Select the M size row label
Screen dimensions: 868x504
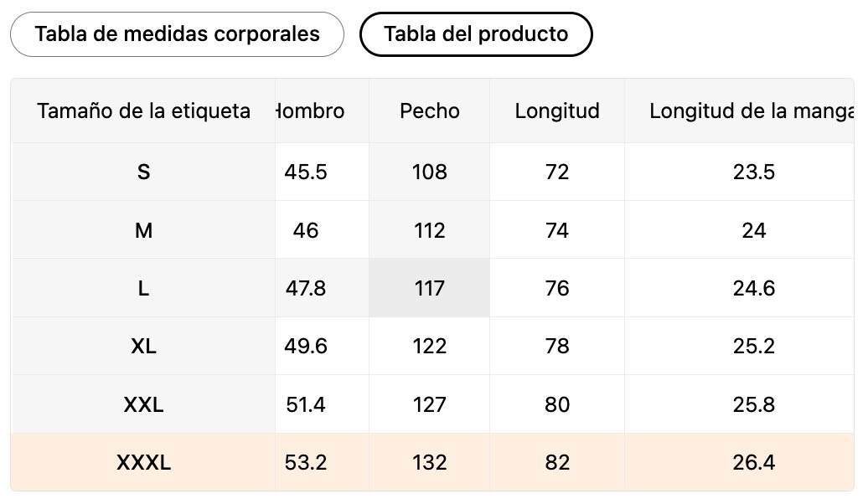click(x=143, y=230)
